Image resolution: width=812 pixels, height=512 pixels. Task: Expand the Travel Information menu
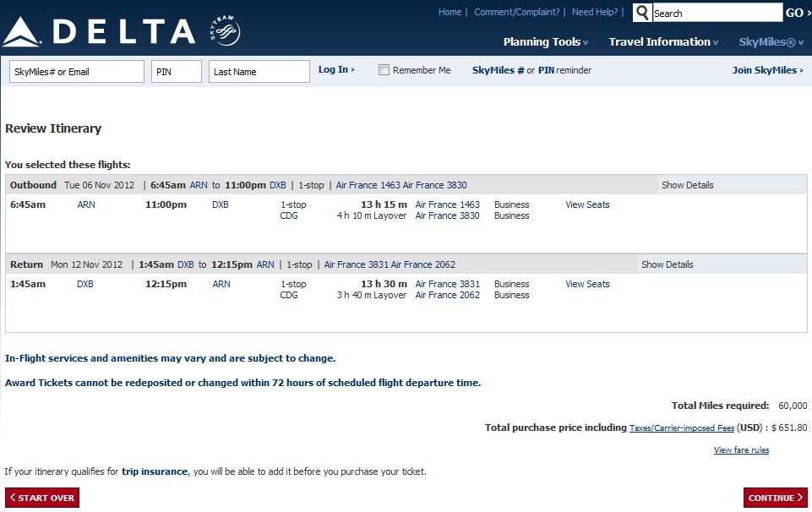point(663,41)
